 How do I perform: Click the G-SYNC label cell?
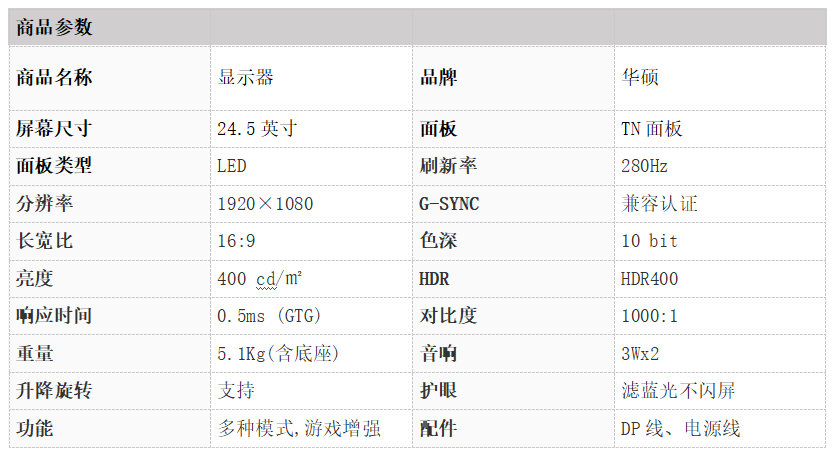513,204
